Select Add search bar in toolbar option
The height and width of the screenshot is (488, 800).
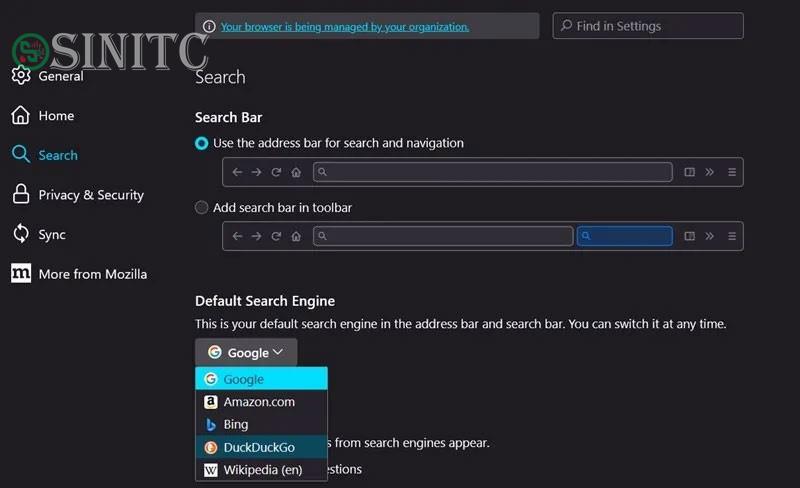[x=202, y=207]
